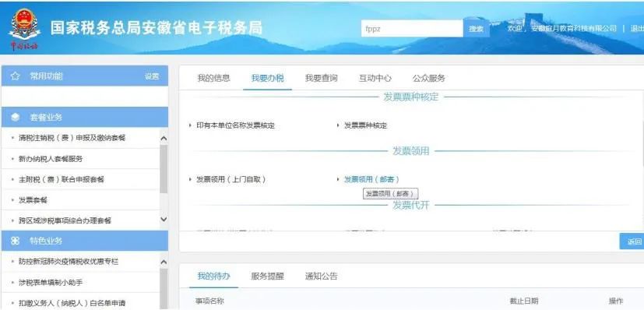This screenshot has width=644, height=310.
Task: Open 发票领用（邮寄）link
Action: [x=371, y=179]
